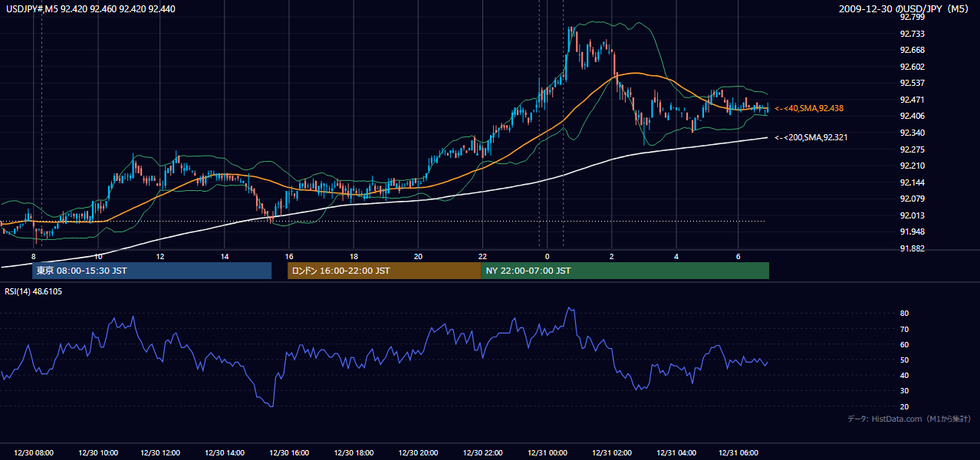The height and width of the screenshot is (460, 980).
Task: Click the 12/31 00:00 time label
Action: 546,453
